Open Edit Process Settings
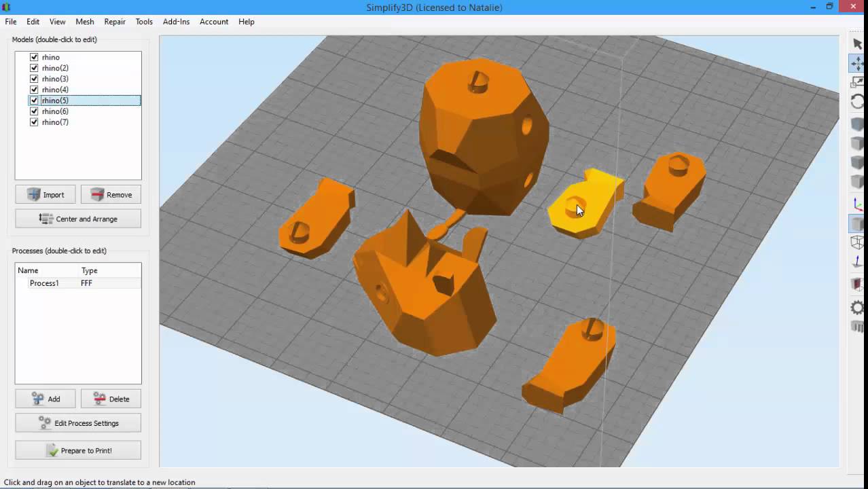The image size is (868, 489). (78, 423)
